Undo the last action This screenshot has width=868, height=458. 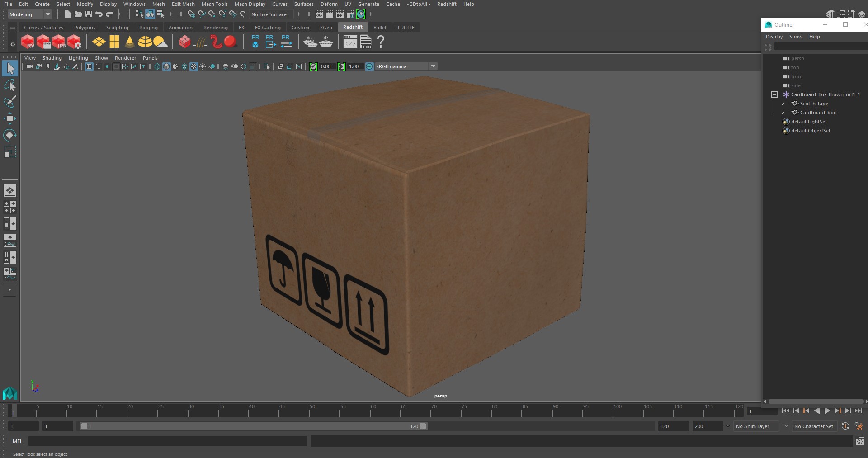coord(99,14)
